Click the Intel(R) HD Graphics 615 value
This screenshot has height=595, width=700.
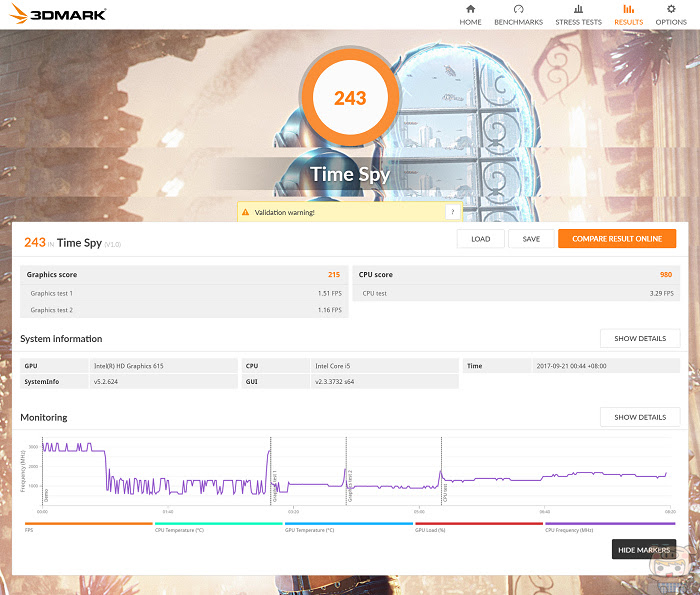coord(129,366)
